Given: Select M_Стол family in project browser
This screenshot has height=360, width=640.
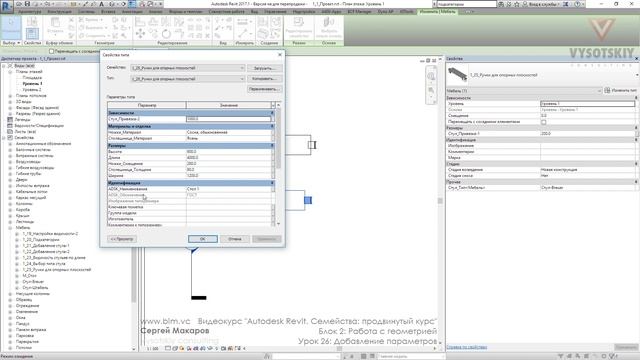Looking at the screenshot, I should tap(29, 276).
